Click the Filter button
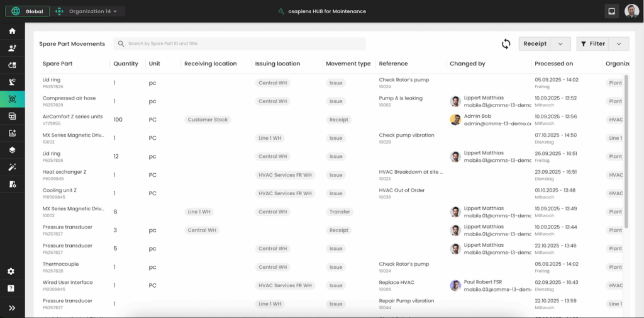 click(x=593, y=43)
